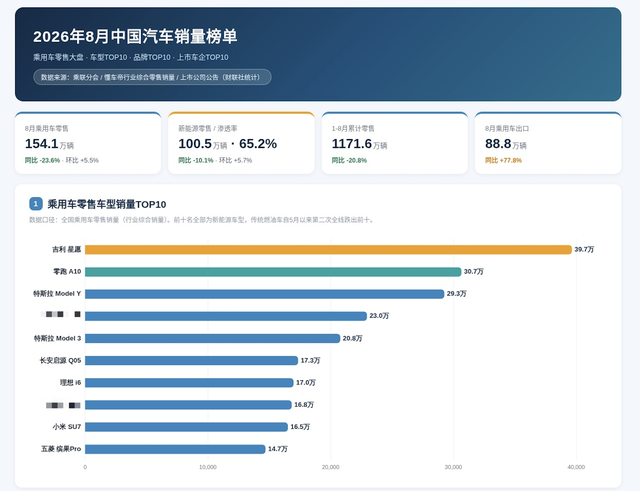Click the blue number 1 section badge
Screen dimensions: 640x491
pos(36,204)
